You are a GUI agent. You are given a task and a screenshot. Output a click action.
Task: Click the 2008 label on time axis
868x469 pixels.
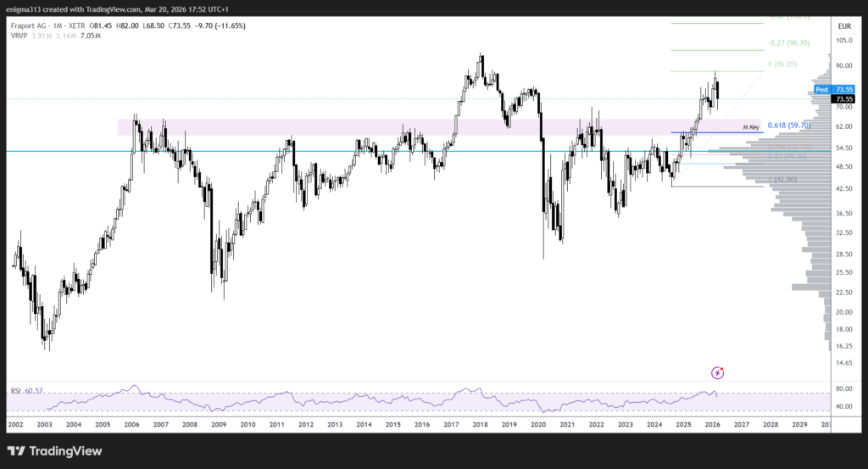[190, 425]
